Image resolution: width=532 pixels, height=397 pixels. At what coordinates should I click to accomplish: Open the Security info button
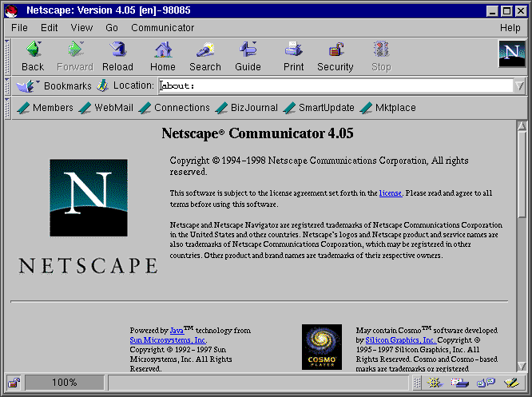pos(335,57)
